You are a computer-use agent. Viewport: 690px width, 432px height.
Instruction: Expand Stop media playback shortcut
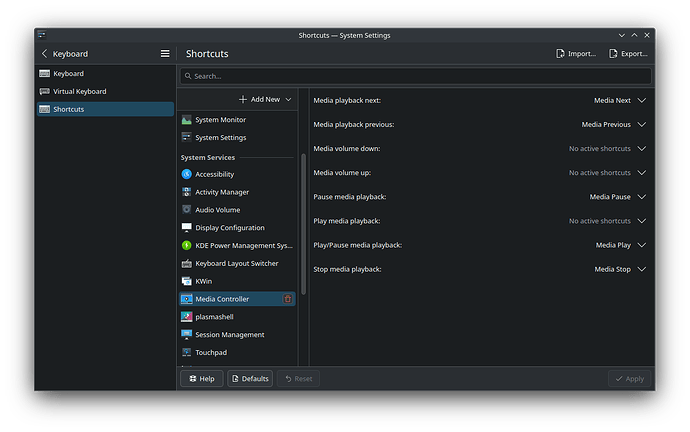point(642,269)
